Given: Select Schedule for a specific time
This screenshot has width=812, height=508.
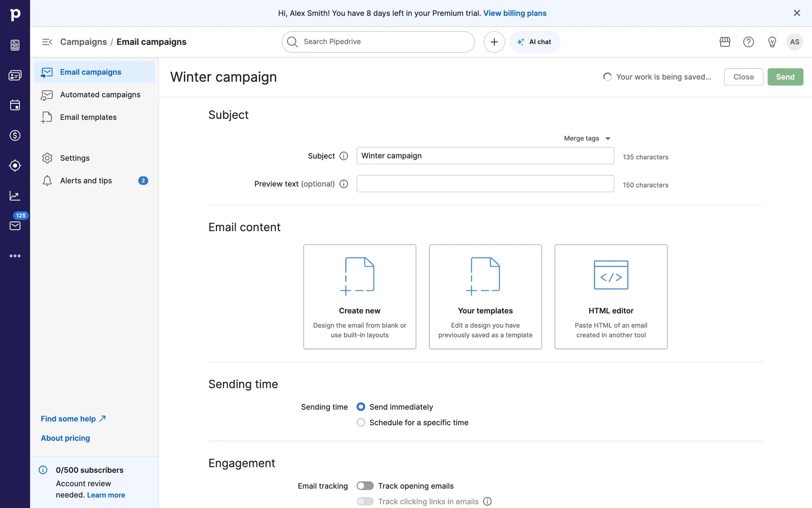Looking at the screenshot, I should 361,422.
